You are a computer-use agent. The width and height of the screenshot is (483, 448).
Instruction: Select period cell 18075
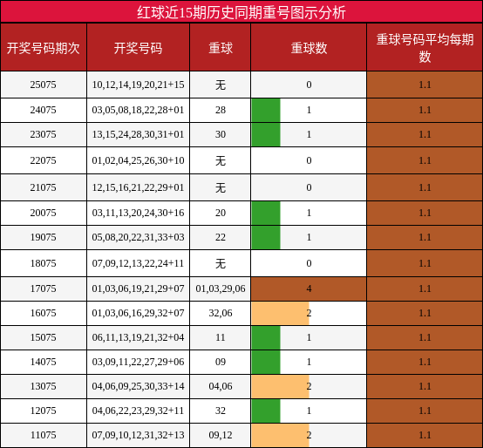[43, 263]
